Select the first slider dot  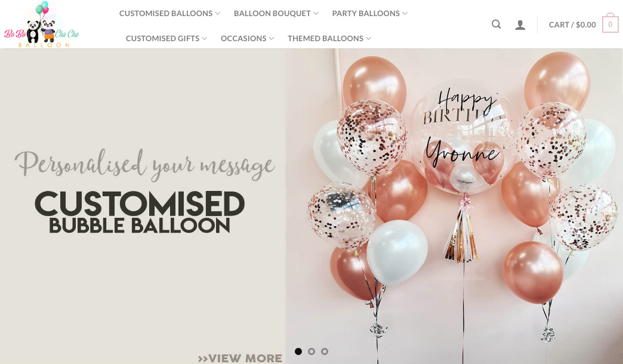(298, 351)
